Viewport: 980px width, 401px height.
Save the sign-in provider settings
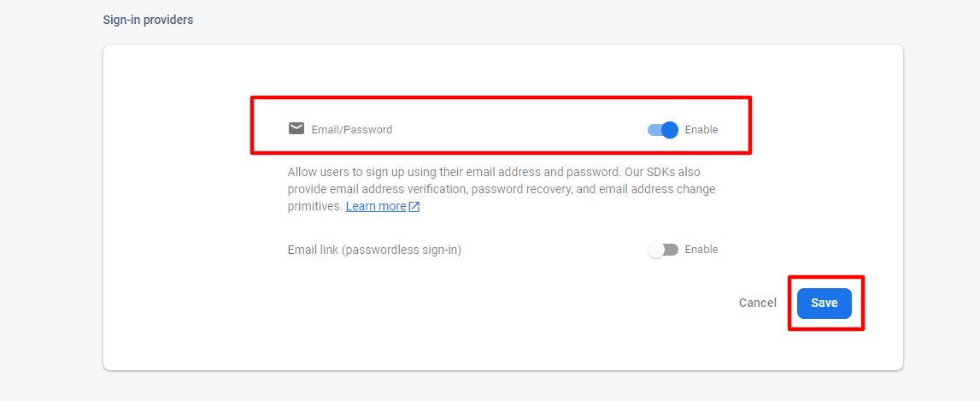824,304
